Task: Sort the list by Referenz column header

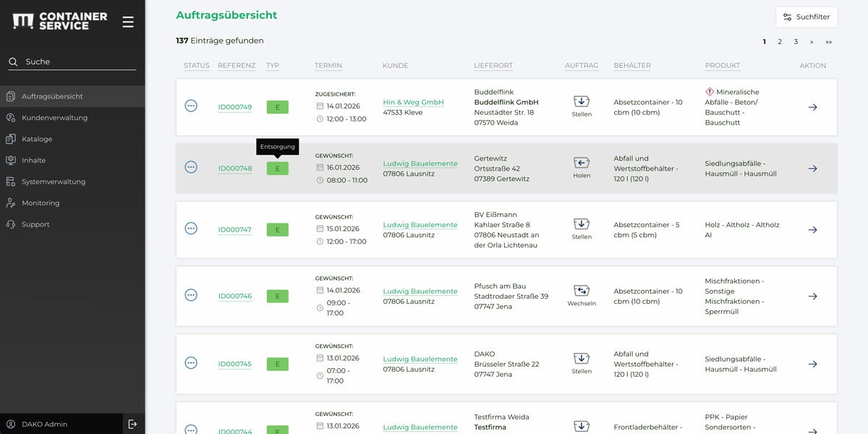Action: tap(237, 66)
